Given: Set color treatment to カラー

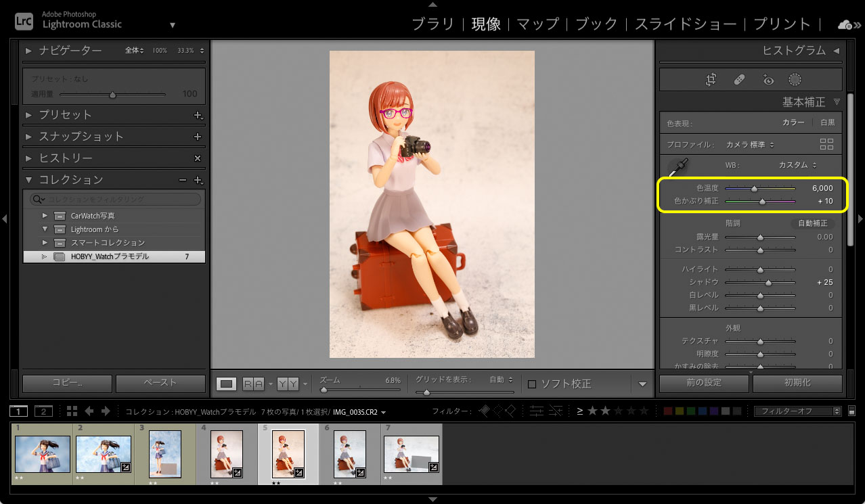Looking at the screenshot, I should (x=793, y=123).
